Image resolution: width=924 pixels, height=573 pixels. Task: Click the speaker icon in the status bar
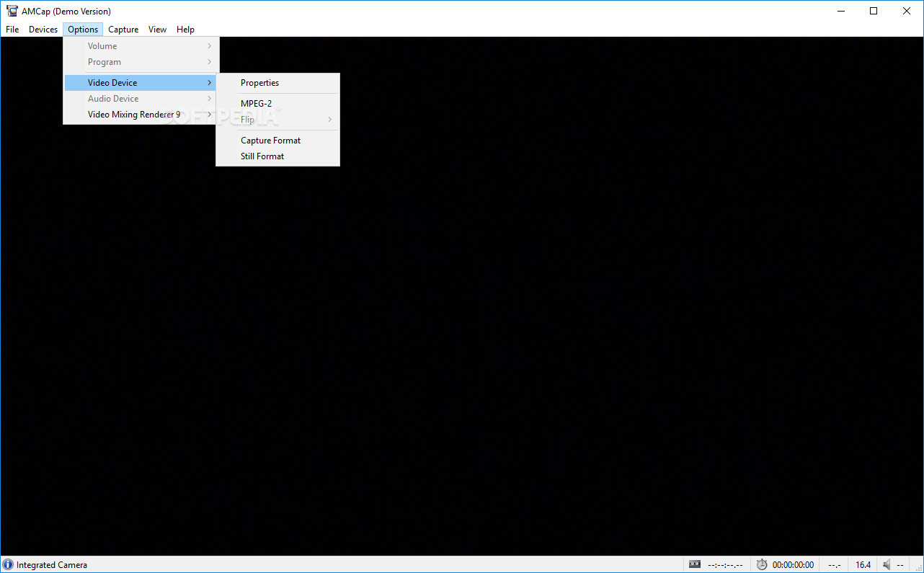click(x=886, y=564)
